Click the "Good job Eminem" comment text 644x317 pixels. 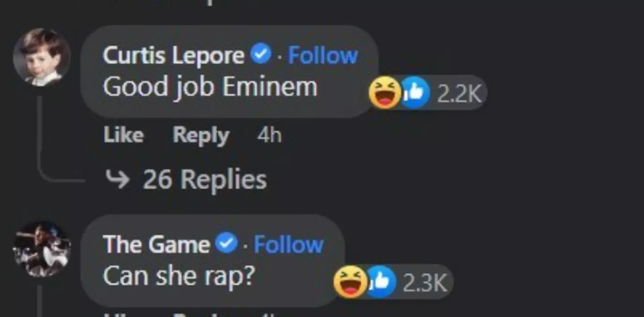(210, 87)
